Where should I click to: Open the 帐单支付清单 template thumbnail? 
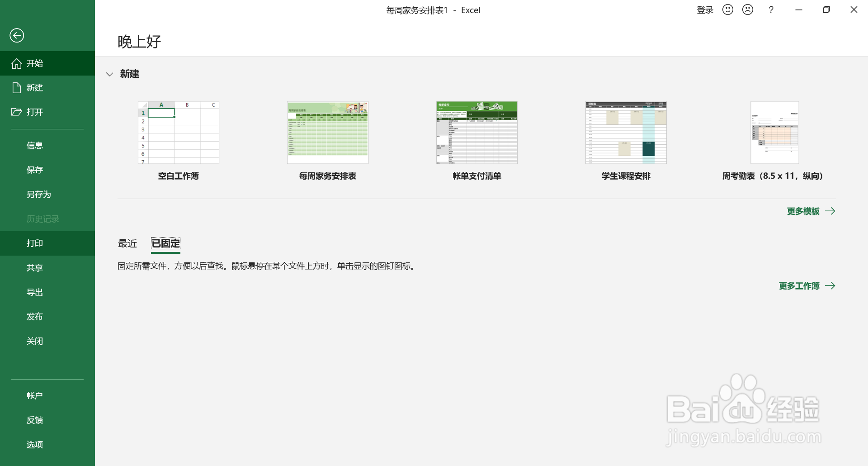(477, 133)
